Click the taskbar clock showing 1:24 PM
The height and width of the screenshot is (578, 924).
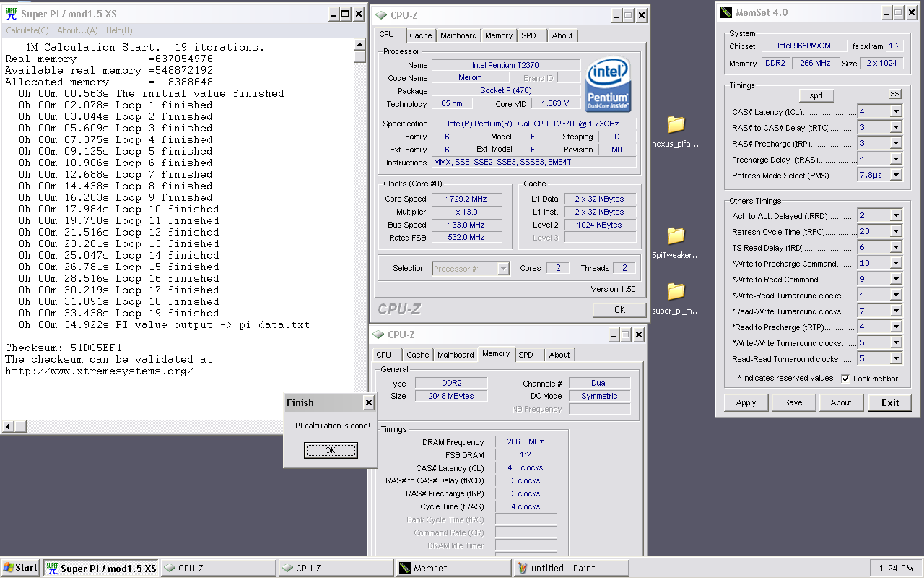tap(897, 569)
